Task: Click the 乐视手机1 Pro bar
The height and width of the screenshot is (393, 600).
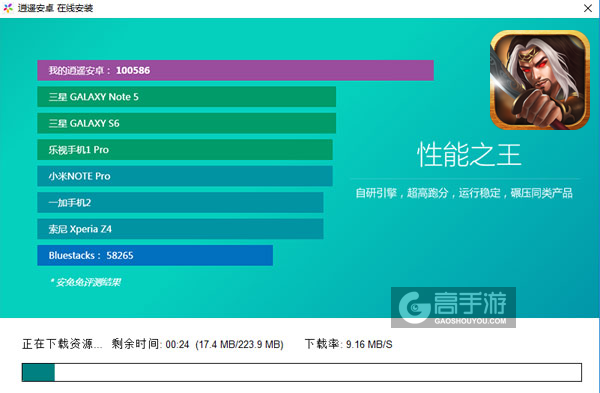Action: coord(185,150)
